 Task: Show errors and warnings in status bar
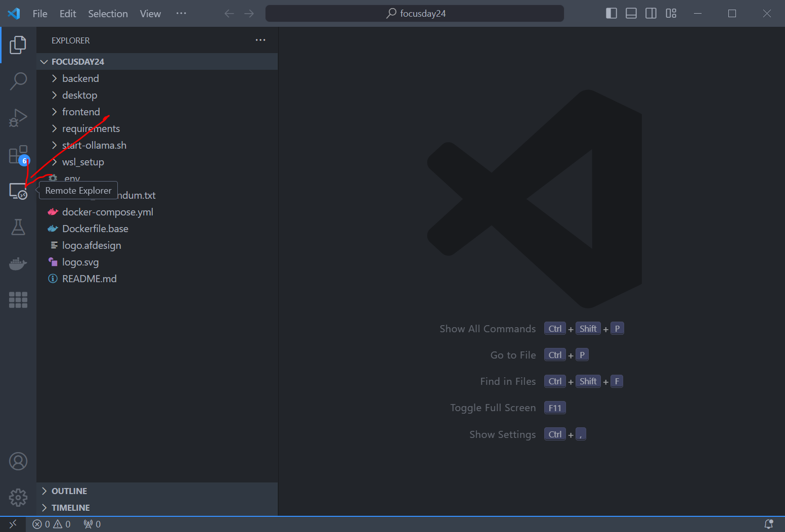click(52, 524)
